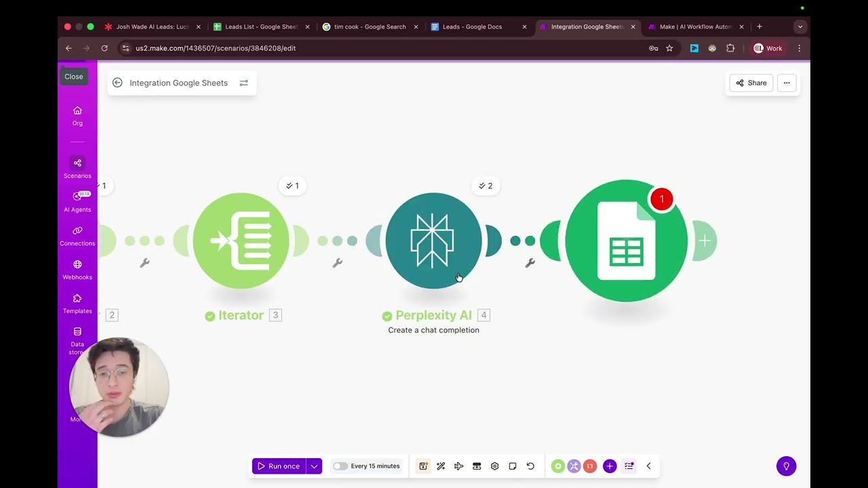868x488 pixels.
Task: Reload the browser page
Action: tap(104, 48)
